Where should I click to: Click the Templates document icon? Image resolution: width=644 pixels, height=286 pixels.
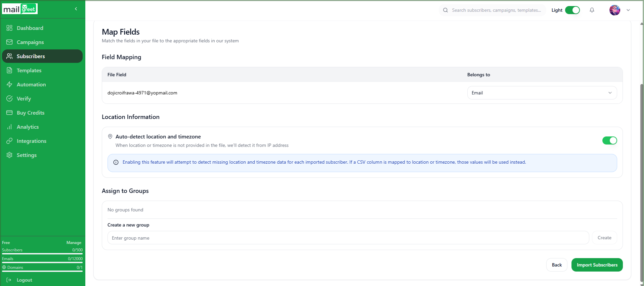tap(9, 70)
